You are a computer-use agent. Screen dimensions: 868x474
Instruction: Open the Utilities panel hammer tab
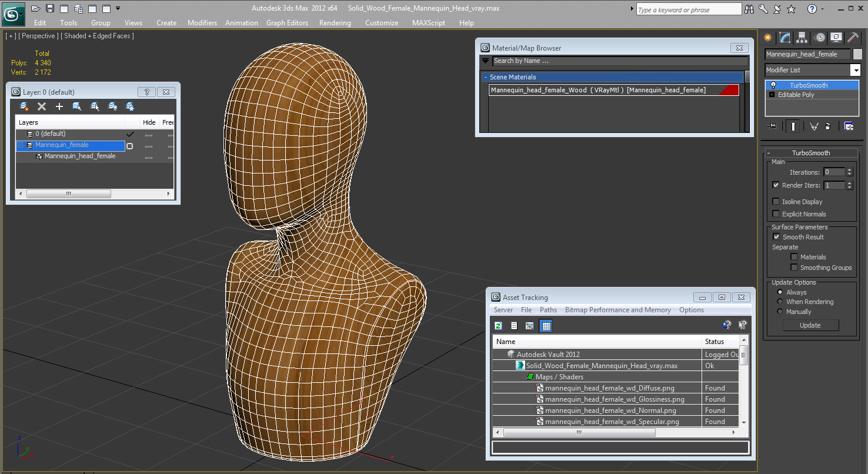coord(853,38)
